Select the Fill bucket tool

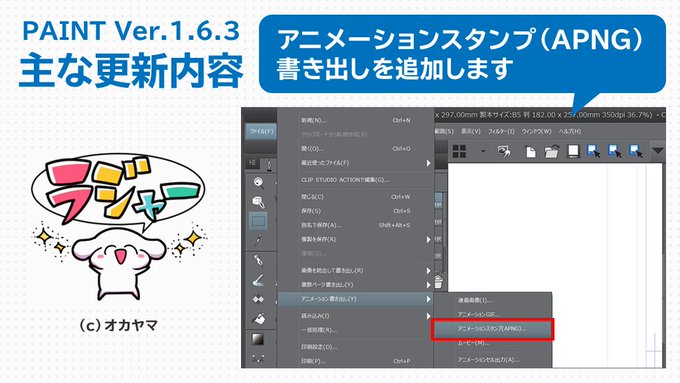click(x=258, y=319)
